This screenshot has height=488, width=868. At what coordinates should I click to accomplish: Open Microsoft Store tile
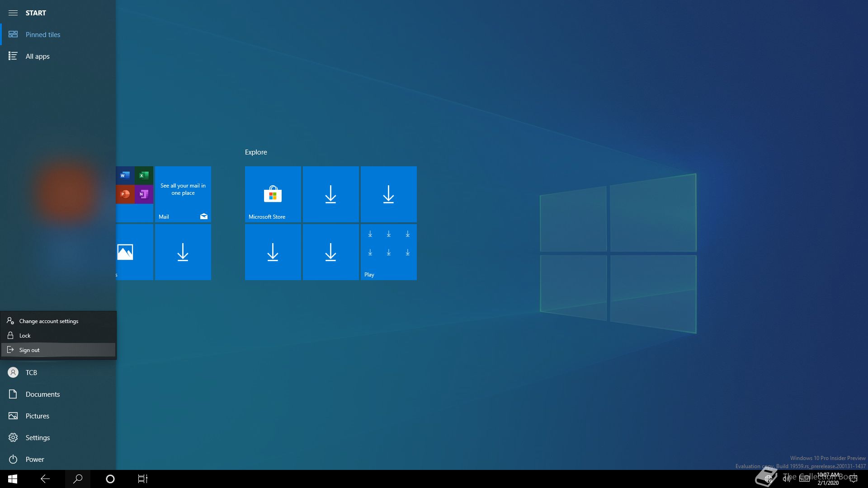click(273, 194)
